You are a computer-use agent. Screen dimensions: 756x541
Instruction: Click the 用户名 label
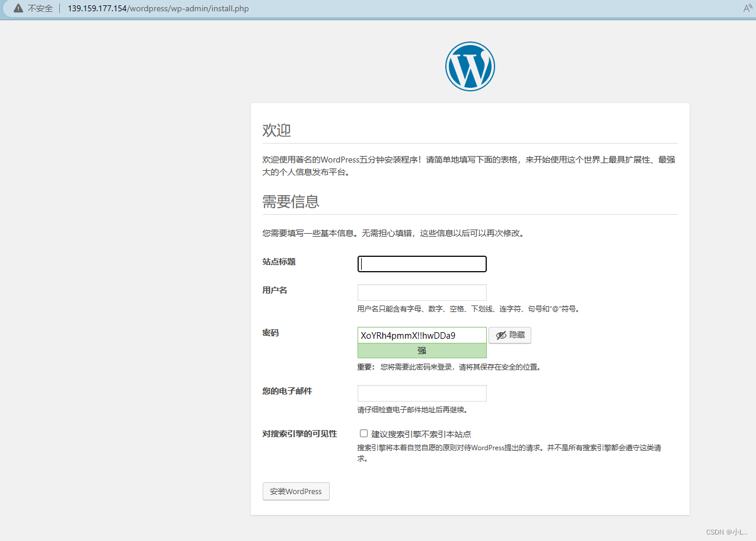(275, 290)
